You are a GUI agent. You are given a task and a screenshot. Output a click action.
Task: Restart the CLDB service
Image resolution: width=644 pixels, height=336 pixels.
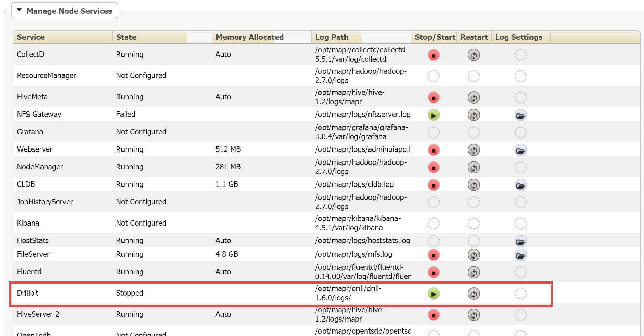click(x=474, y=185)
